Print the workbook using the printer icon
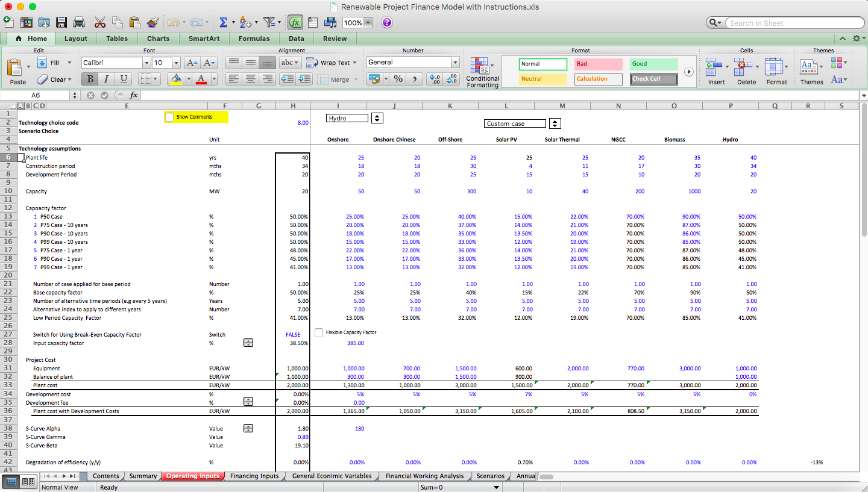 pyautogui.click(x=79, y=22)
